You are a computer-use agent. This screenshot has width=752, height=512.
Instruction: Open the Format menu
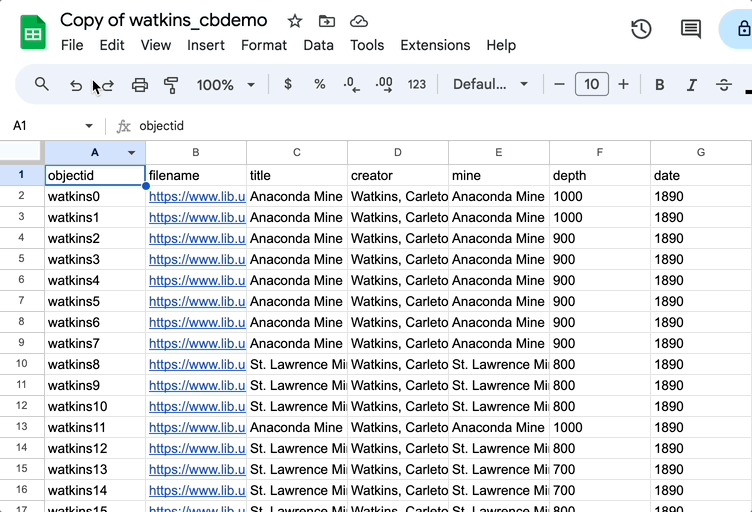pos(264,45)
